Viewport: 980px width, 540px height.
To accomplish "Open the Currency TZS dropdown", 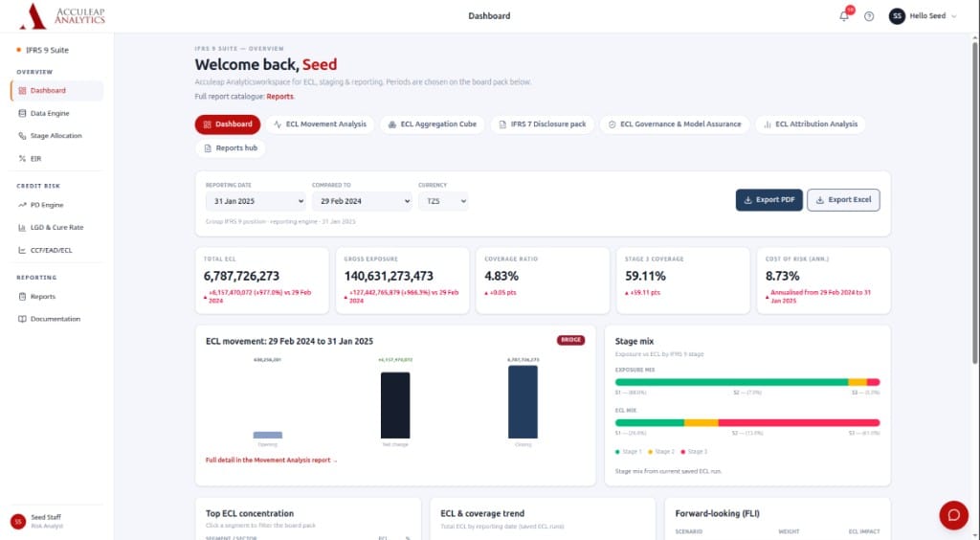I will (x=443, y=201).
